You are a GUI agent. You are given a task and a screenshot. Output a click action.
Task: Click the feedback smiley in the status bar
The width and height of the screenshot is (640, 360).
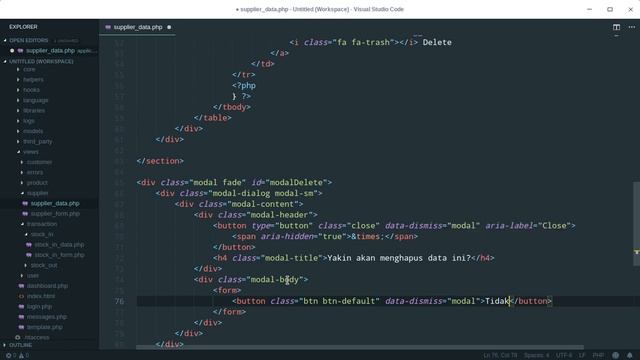616,355
